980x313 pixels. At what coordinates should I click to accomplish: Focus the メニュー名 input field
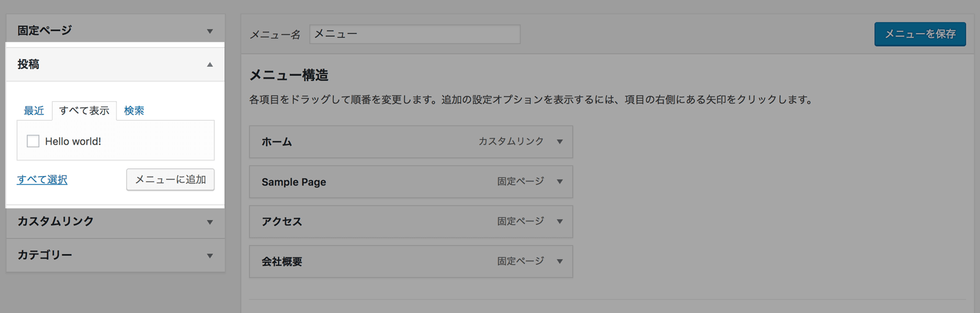point(415,34)
